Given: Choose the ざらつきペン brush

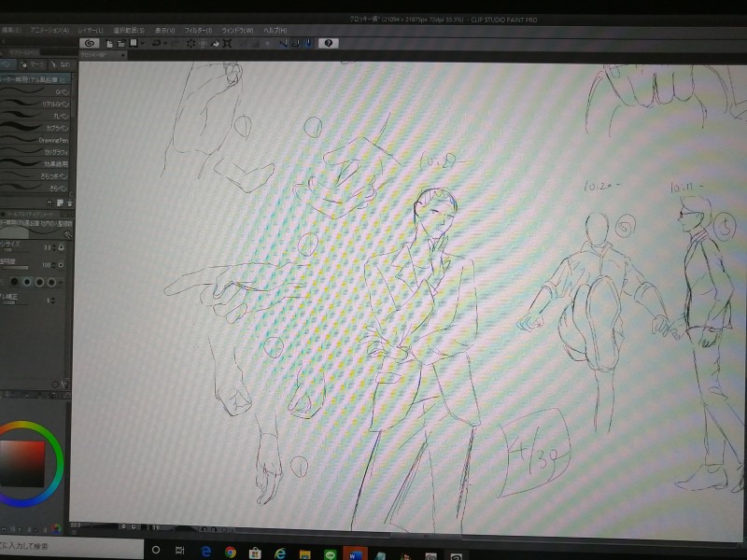Looking at the screenshot, I should pyautogui.click(x=35, y=176).
